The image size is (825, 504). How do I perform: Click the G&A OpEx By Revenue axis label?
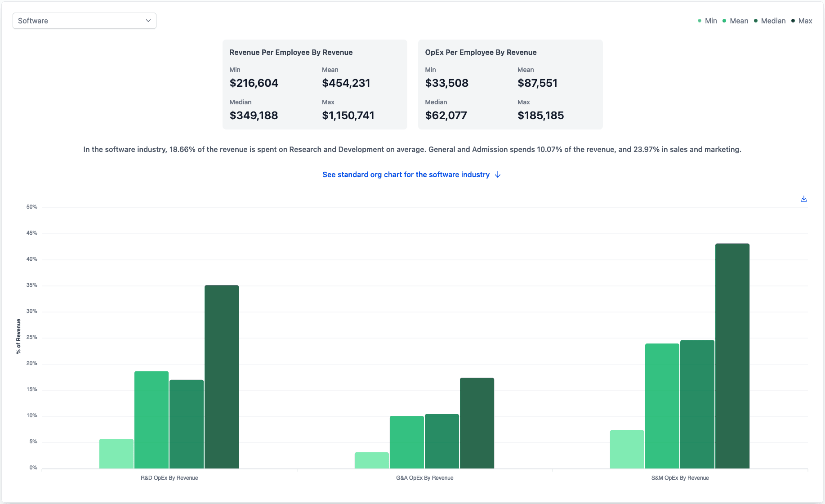click(425, 478)
